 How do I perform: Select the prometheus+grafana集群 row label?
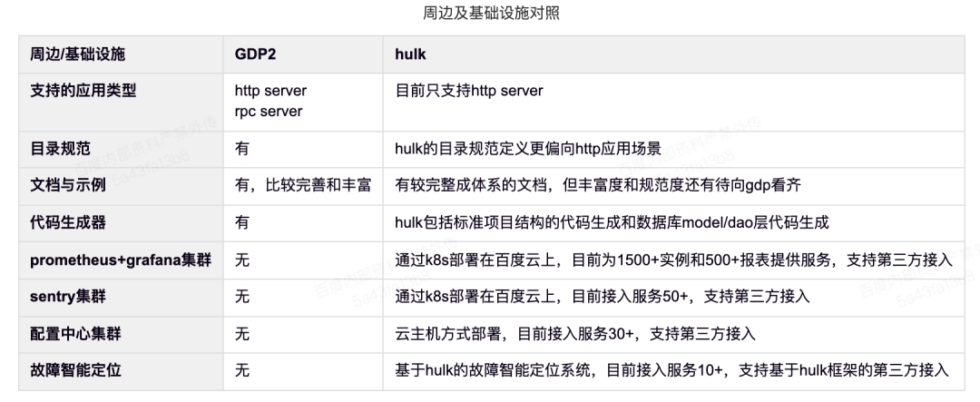(121, 260)
